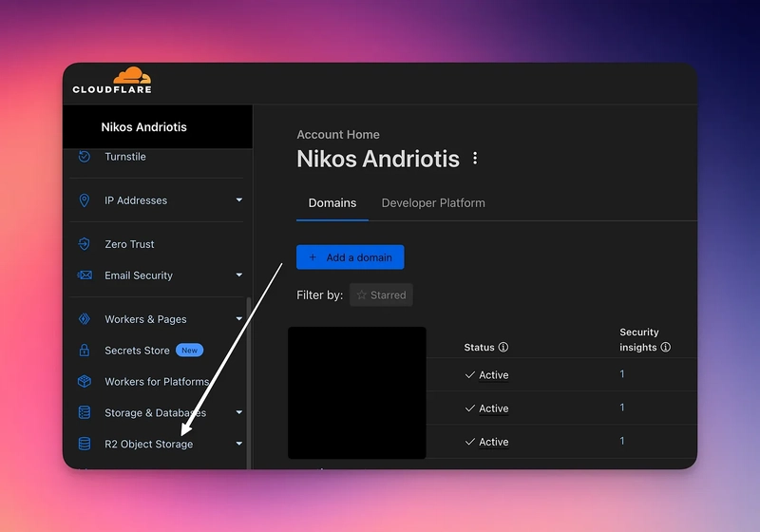Click the Cloudflare logo
The image size is (760, 532).
click(112, 81)
